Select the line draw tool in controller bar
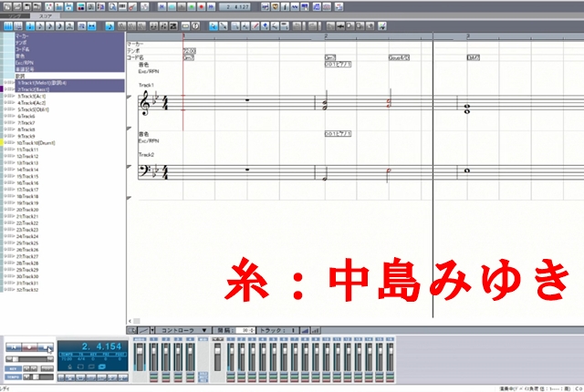 (143, 330)
